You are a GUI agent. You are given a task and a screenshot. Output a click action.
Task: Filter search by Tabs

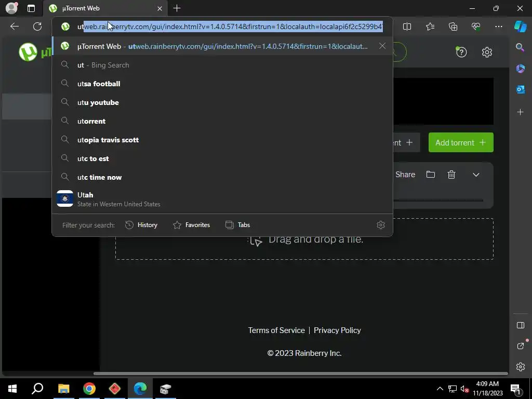coord(237,224)
